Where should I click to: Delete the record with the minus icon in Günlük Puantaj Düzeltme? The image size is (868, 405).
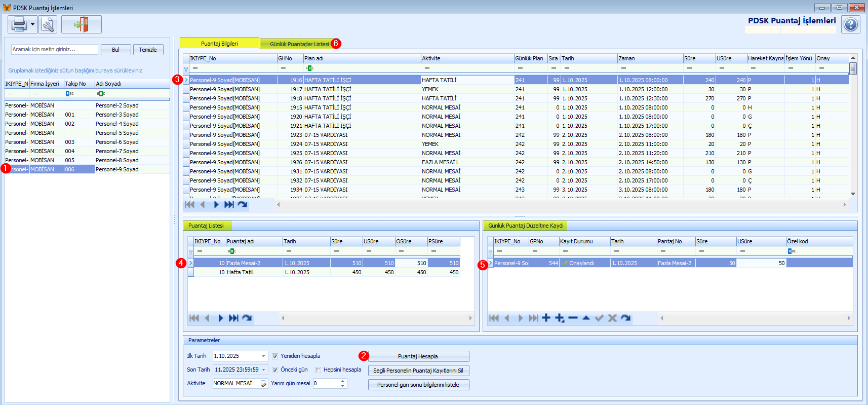pos(573,318)
